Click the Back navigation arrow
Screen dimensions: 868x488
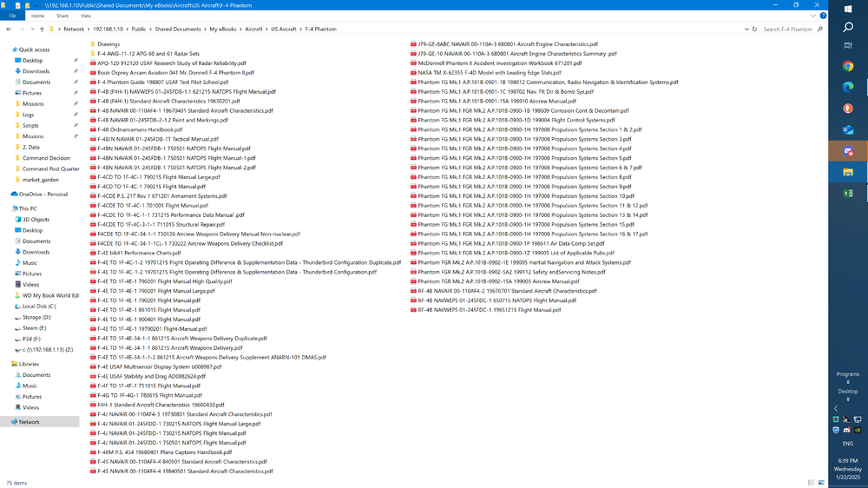9,30
